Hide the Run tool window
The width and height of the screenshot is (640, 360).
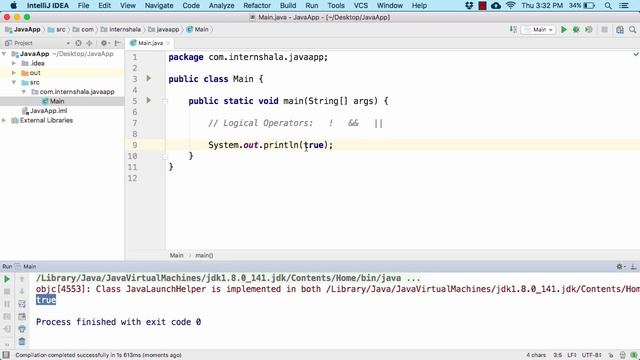click(x=633, y=267)
